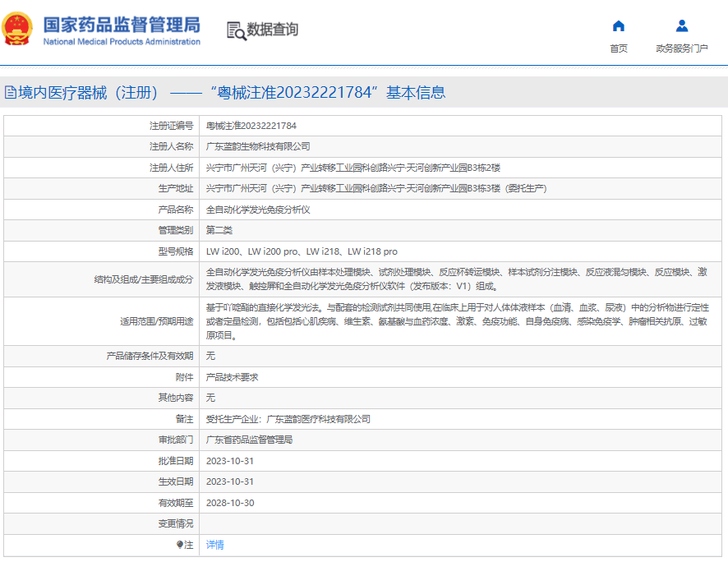
Task: Click the 其他内容 label
Action: (176, 398)
